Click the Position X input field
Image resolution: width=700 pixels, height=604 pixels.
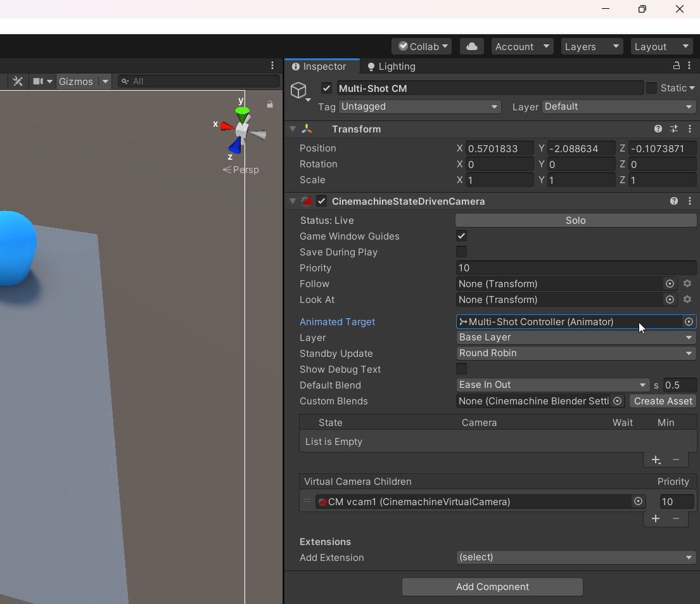(500, 148)
